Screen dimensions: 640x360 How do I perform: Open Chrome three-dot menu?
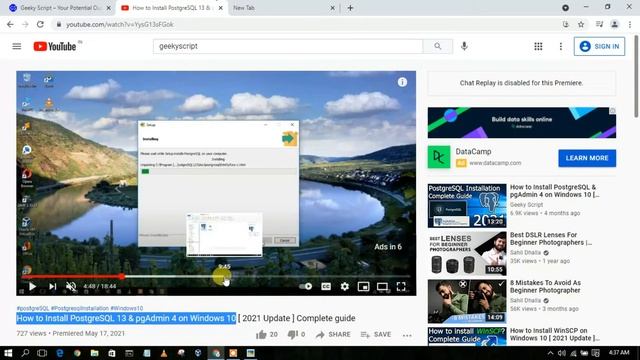point(630,24)
